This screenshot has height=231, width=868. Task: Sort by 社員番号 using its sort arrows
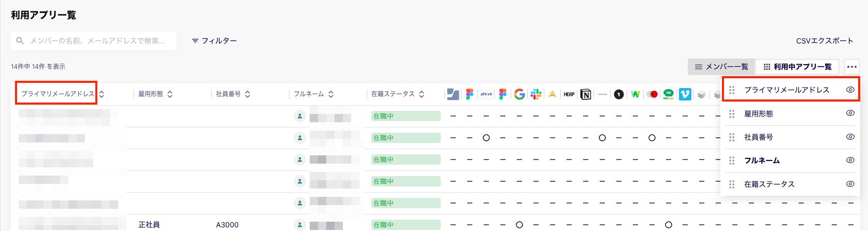click(x=248, y=94)
